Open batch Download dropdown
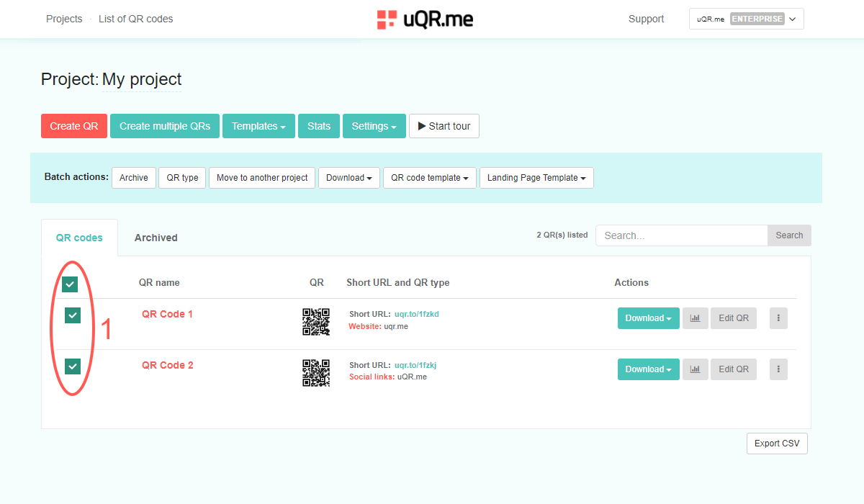864x504 pixels. pyautogui.click(x=349, y=178)
